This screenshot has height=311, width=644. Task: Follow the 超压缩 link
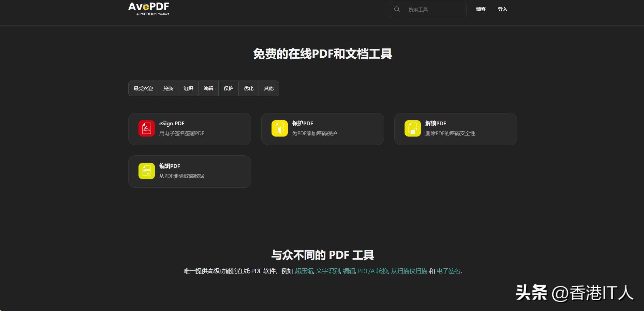click(x=304, y=271)
